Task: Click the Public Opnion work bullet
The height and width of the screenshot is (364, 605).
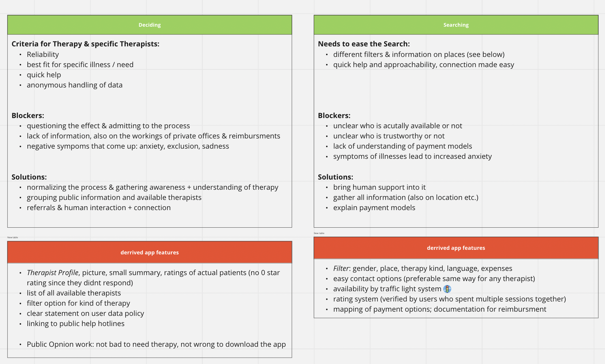Action: (156, 344)
